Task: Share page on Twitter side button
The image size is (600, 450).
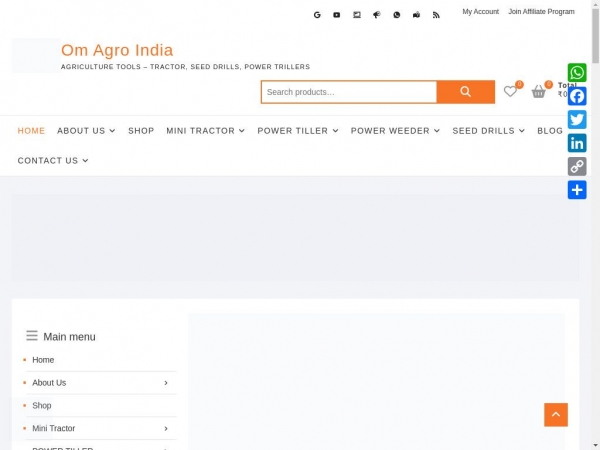Action: 577,120
